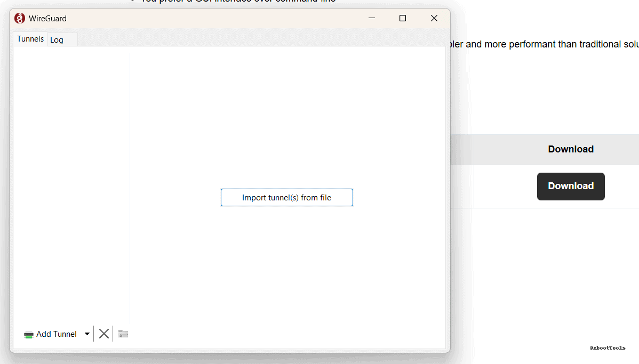Select the Tunnels tab
Viewport: 639px width, 364px height.
pyautogui.click(x=30, y=38)
